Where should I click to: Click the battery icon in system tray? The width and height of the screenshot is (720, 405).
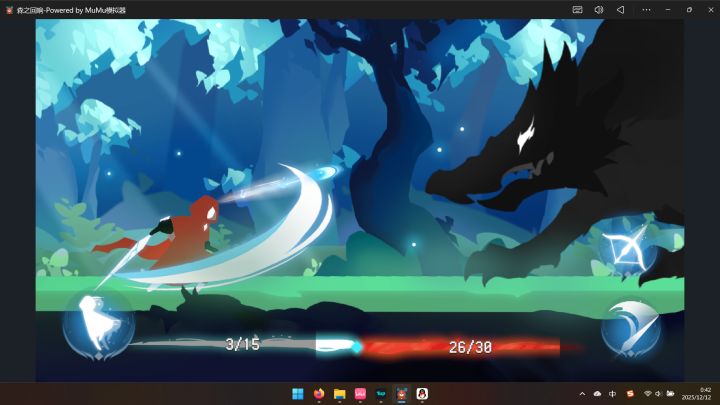click(670, 394)
